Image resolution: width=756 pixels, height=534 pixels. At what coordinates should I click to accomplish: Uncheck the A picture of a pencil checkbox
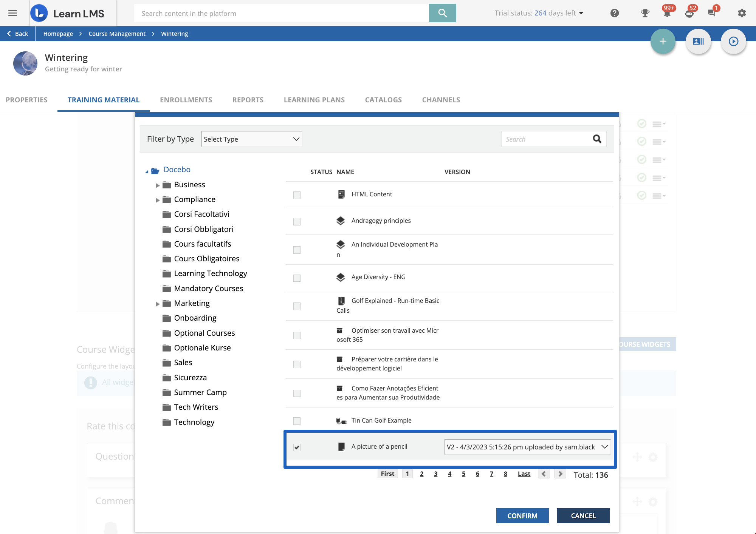tap(297, 448)
